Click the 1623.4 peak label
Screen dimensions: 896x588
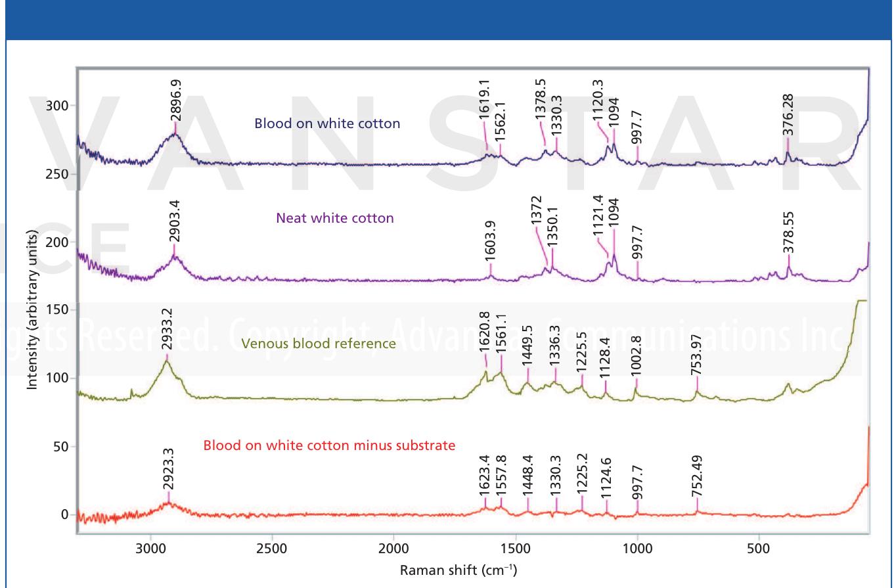[x=485, y=475]
